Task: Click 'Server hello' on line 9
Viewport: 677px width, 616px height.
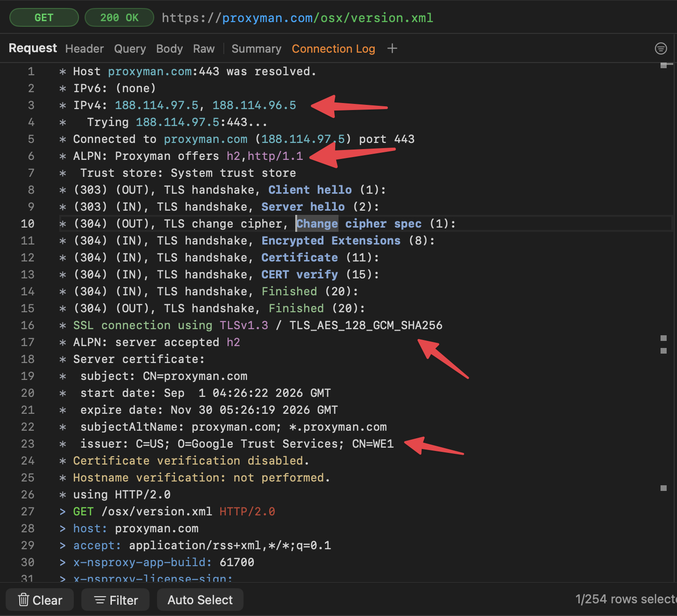Action: pos(303,207)
